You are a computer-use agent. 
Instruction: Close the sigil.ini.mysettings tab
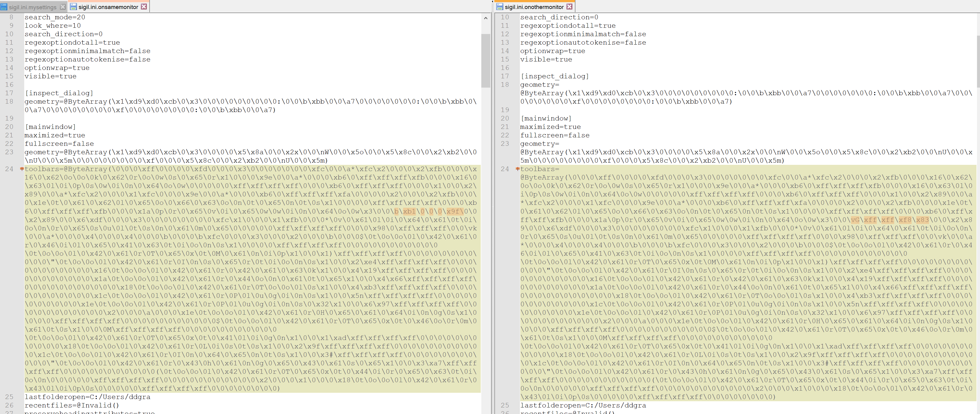63,7
